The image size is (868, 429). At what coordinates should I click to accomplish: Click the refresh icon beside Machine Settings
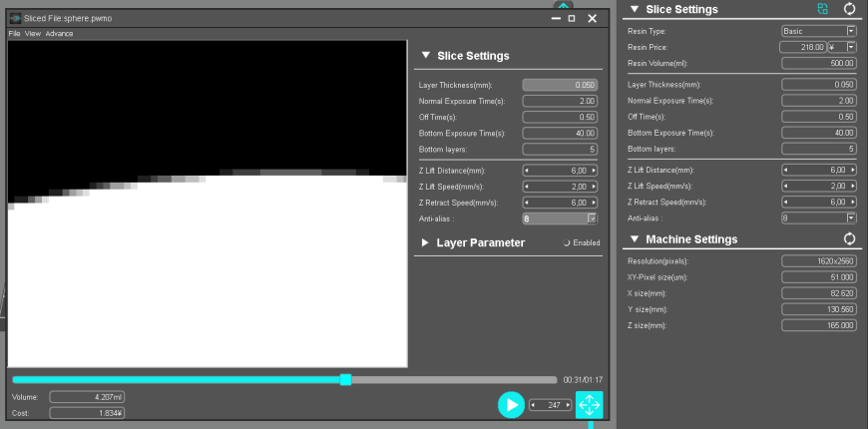point(849,239)
